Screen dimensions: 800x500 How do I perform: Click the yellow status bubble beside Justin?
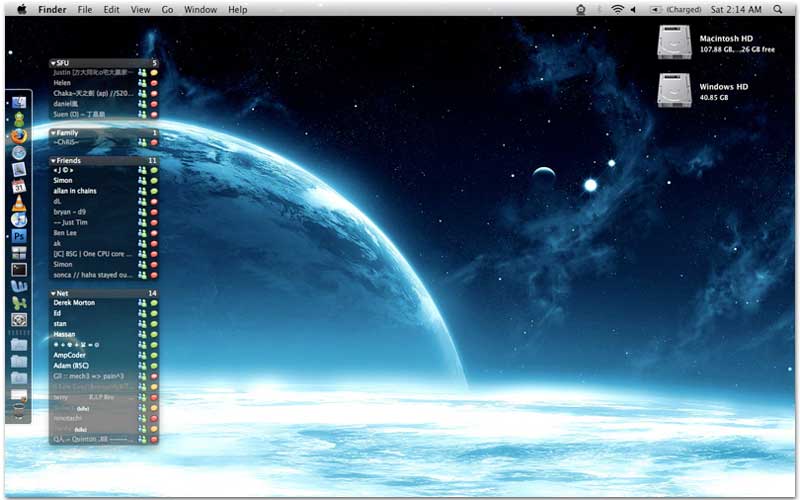[x=154, y=72]
